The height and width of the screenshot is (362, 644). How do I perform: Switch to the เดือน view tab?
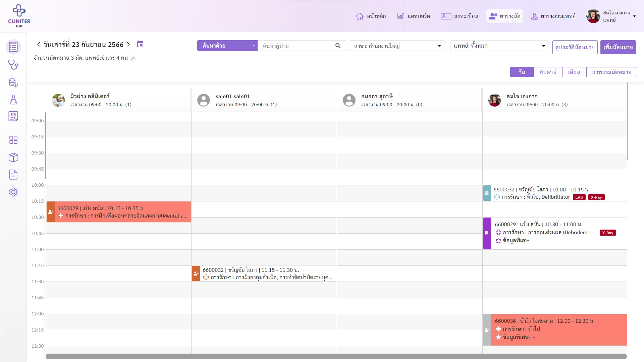[x=574, y=72]
